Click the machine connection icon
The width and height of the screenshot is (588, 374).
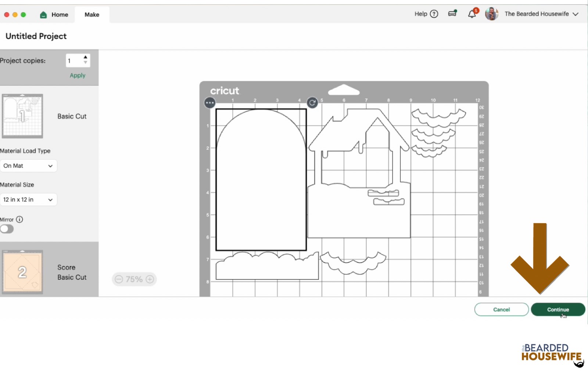pyautogui.click(x=452, y=14)
